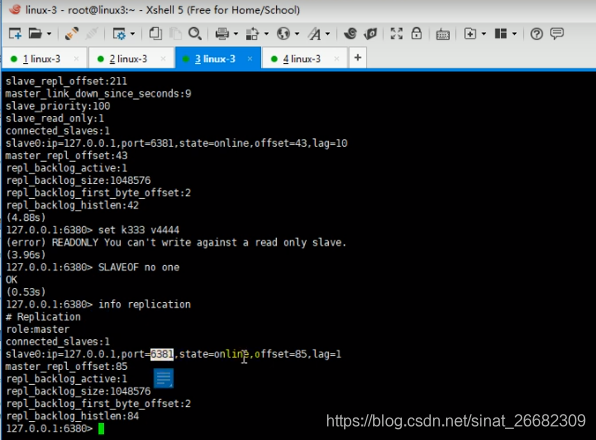The image size is (596, 440).
Task: Click the blue paste popup icon in terminal
Action: (x=164, y=378)
